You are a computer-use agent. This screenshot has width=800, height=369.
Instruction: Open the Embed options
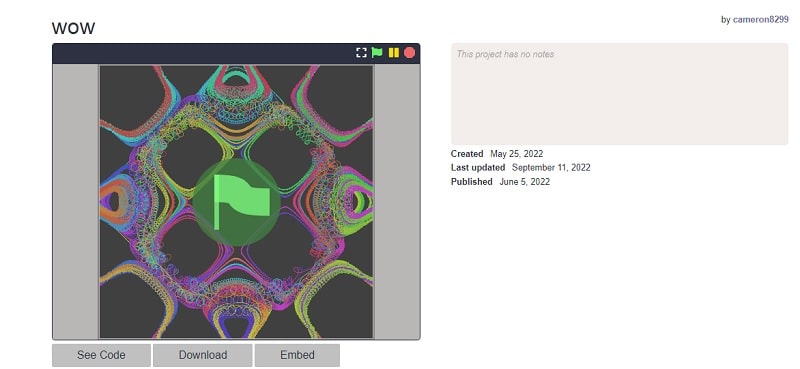(297, 355)
